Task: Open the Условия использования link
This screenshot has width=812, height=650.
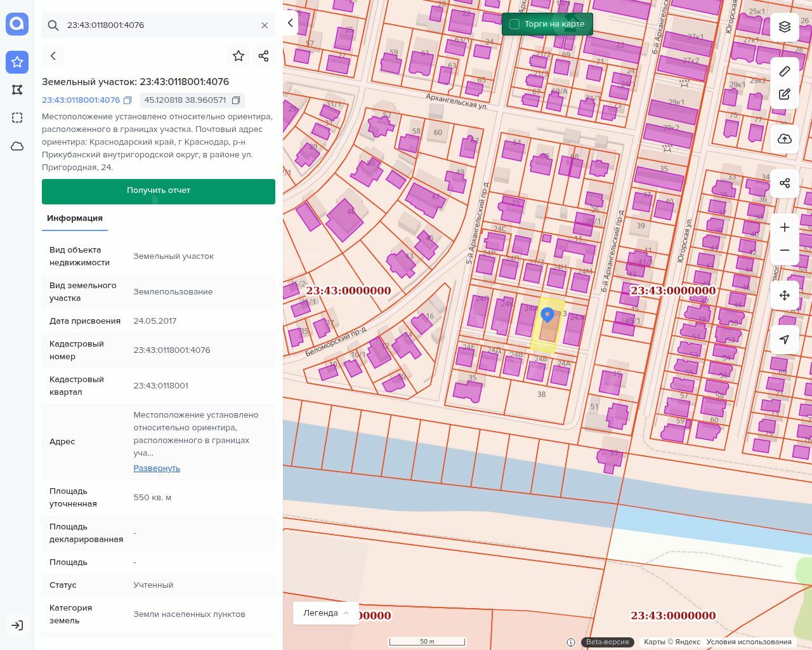Action: (749, 642)
